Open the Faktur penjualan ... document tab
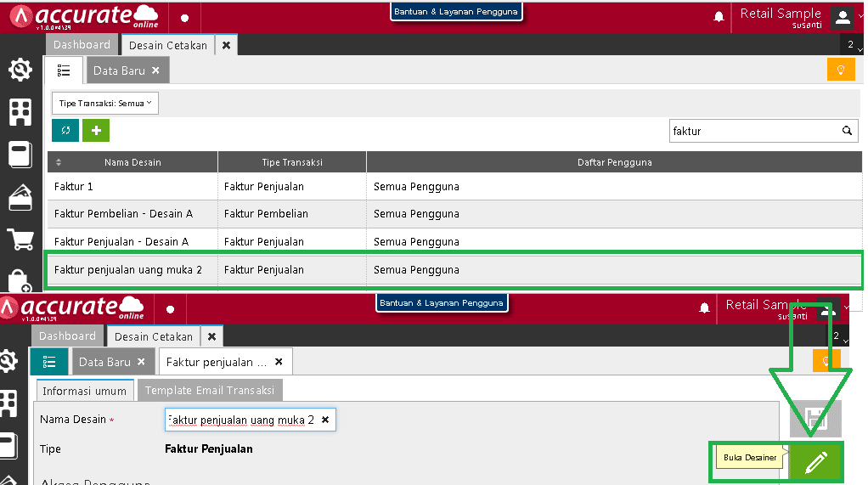Screen dimensions: 868x485 tap(217, 362)
